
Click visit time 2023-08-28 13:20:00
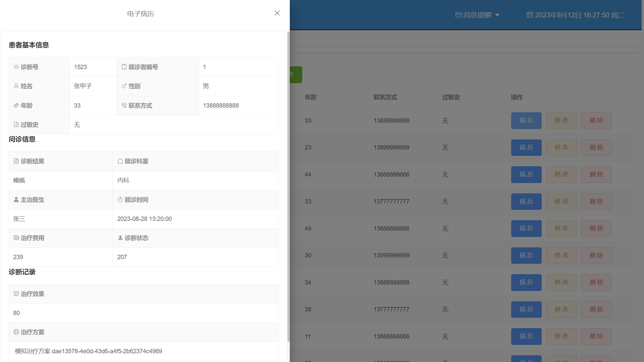(144, 219)
